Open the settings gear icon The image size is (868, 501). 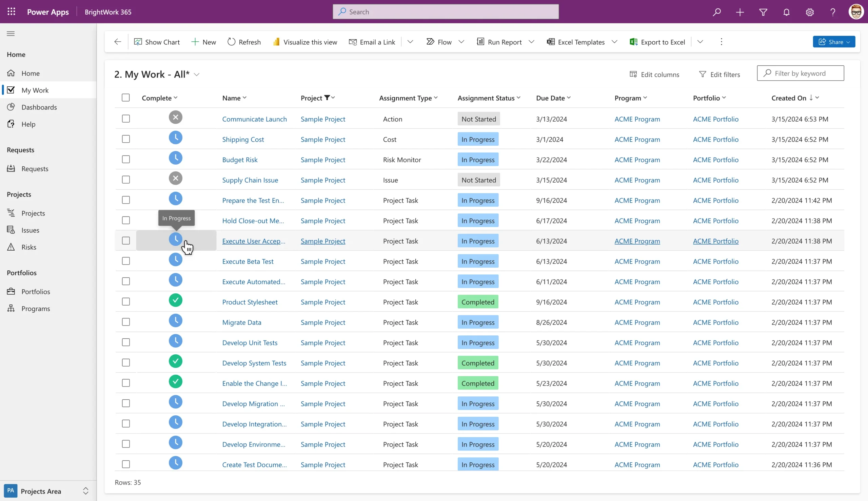(809, 12)
